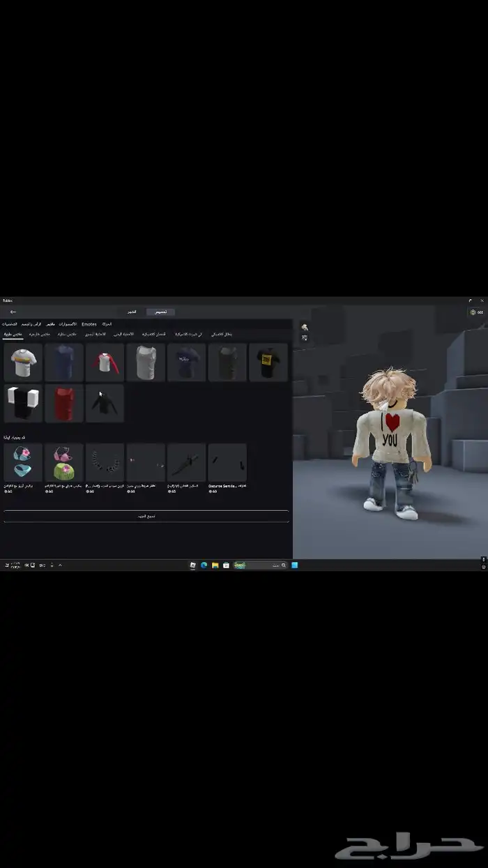
Task: Open the الرأس والجسم (Head & Body) category
Action: tap(31, 324)
